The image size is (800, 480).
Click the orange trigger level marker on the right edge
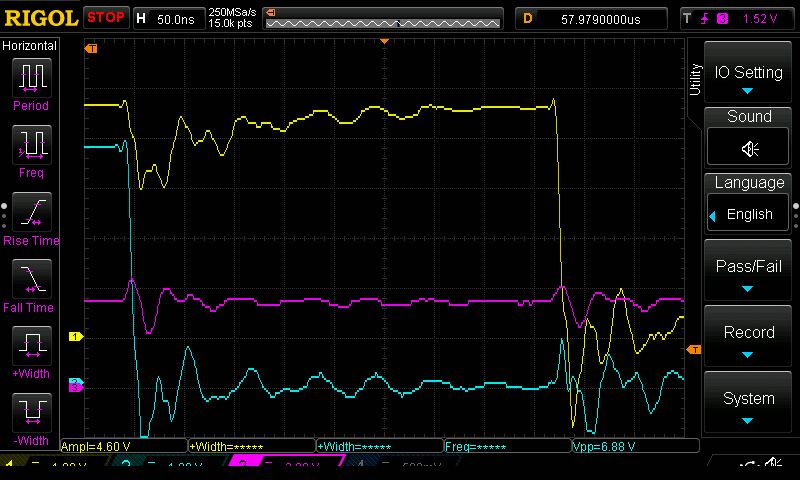point(694,349)
